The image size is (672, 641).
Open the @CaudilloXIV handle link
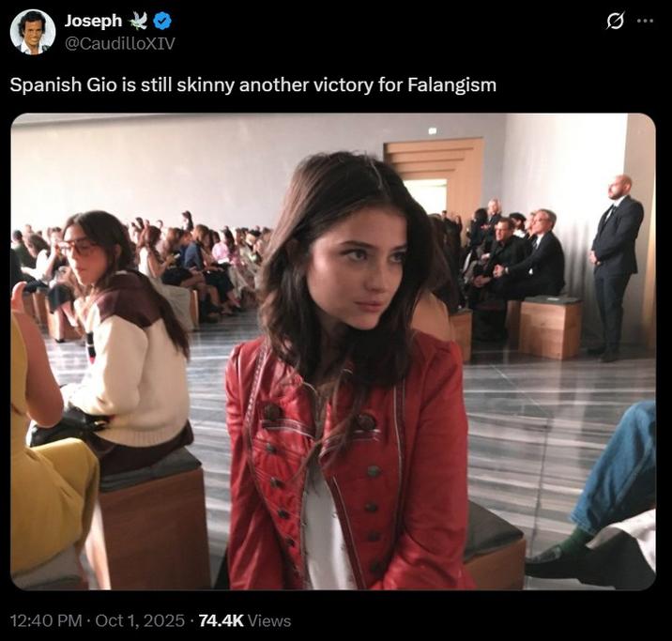coord(119,42)
